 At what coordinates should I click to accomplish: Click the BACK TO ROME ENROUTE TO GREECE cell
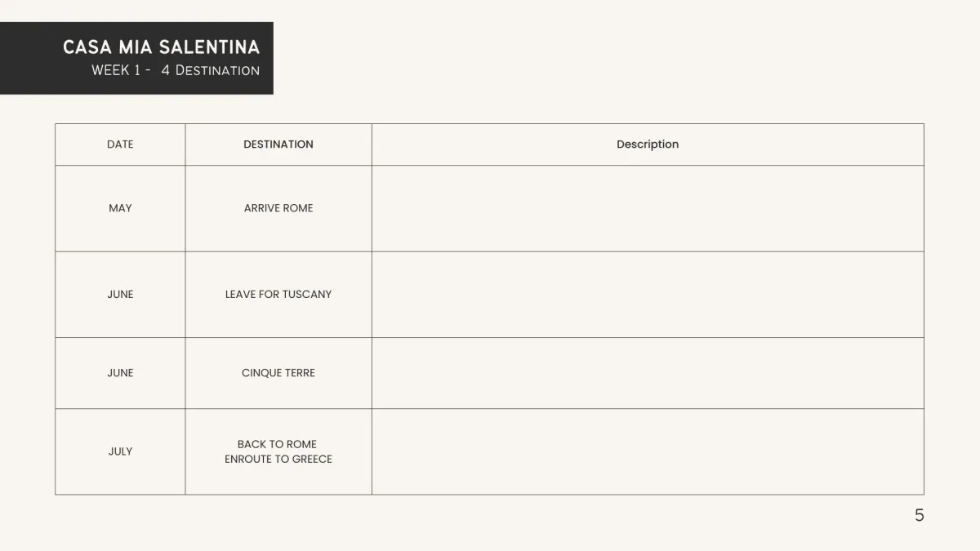tap(278, 451)
